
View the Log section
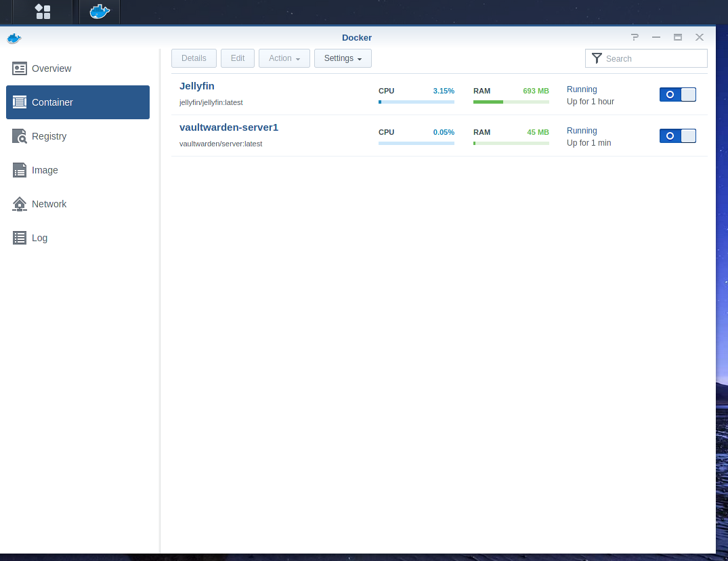(77, 238)
